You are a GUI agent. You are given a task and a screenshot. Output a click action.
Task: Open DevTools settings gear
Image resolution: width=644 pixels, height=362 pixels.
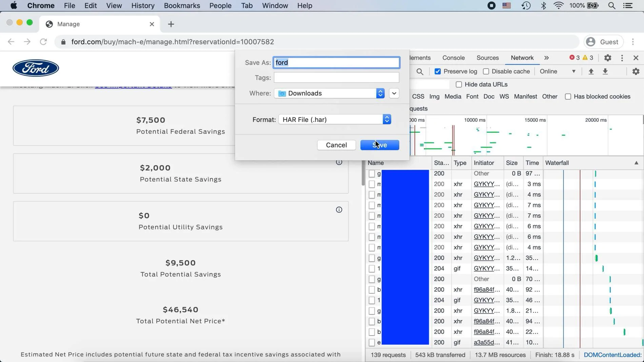pos(608,58)
